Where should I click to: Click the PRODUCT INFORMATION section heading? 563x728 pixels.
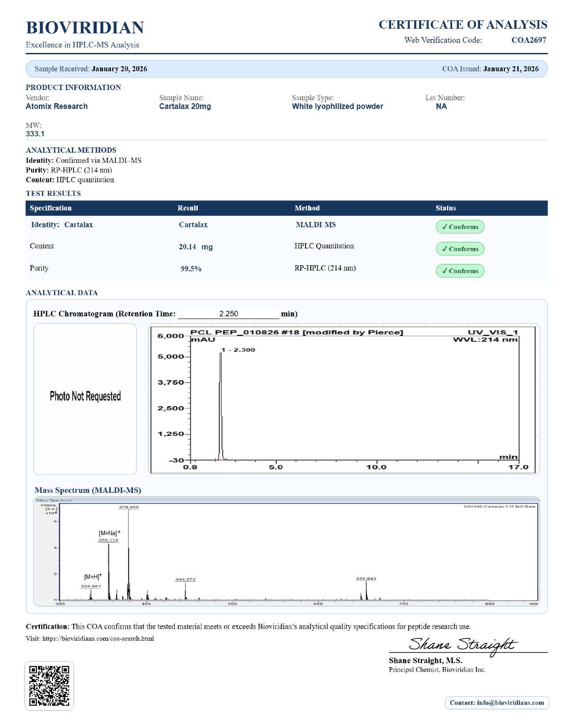[73, 87]
